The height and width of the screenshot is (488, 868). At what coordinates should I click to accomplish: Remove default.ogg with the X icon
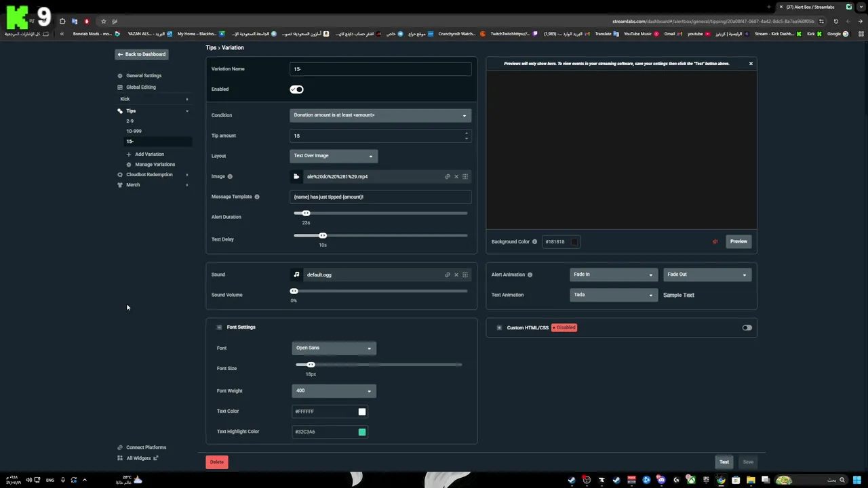[x=456, y=274]
